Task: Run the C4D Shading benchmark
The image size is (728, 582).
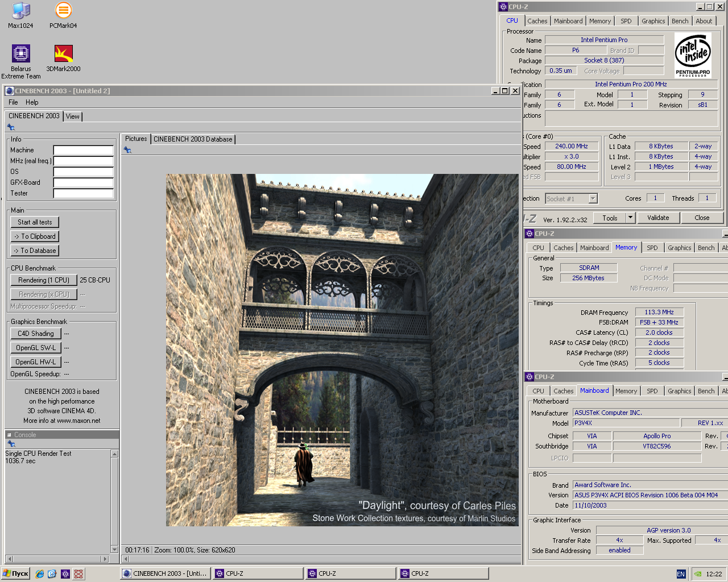Action: [36, 334]
